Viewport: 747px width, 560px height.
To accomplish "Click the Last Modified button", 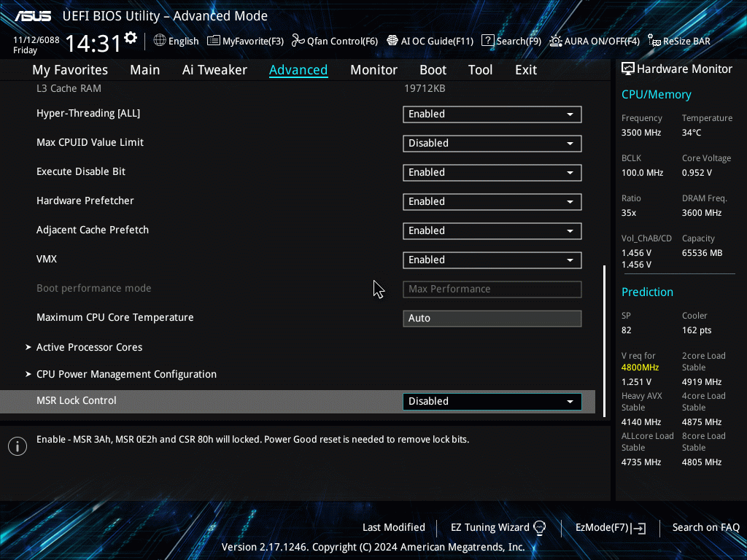I will click(393, 527).
